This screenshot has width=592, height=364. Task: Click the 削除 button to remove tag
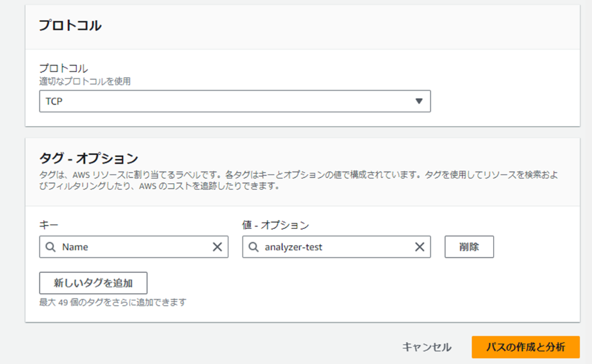point(469,247)
